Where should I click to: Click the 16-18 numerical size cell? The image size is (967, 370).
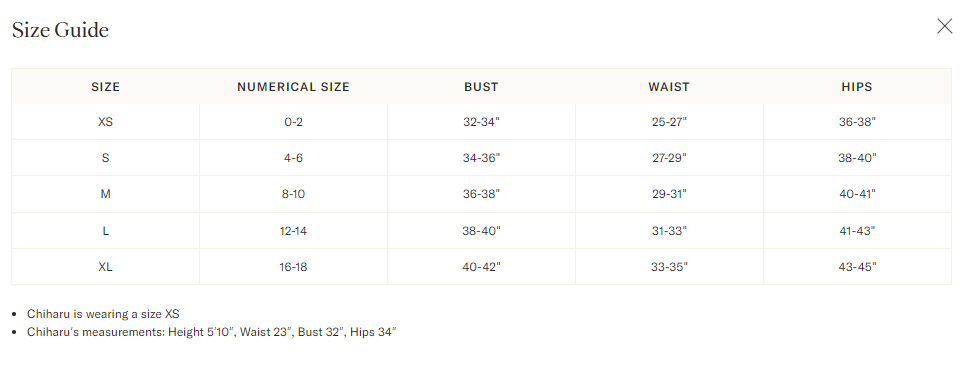[294, 267]
